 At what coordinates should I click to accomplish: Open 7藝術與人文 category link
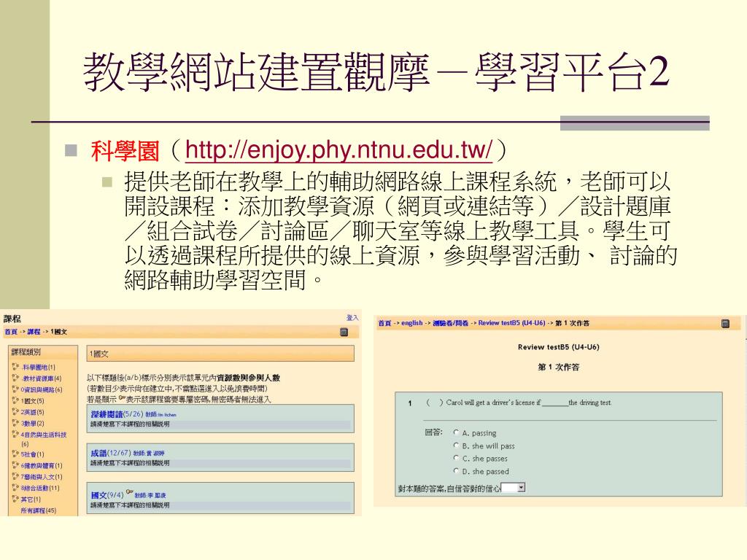[38, 477]
